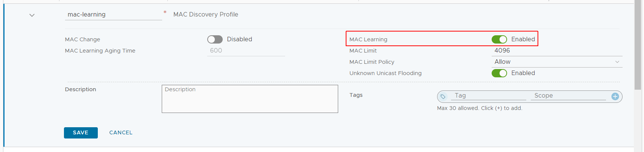Click the tag label icon in Tags
644x152 pixels.
[x=443, y=96]
